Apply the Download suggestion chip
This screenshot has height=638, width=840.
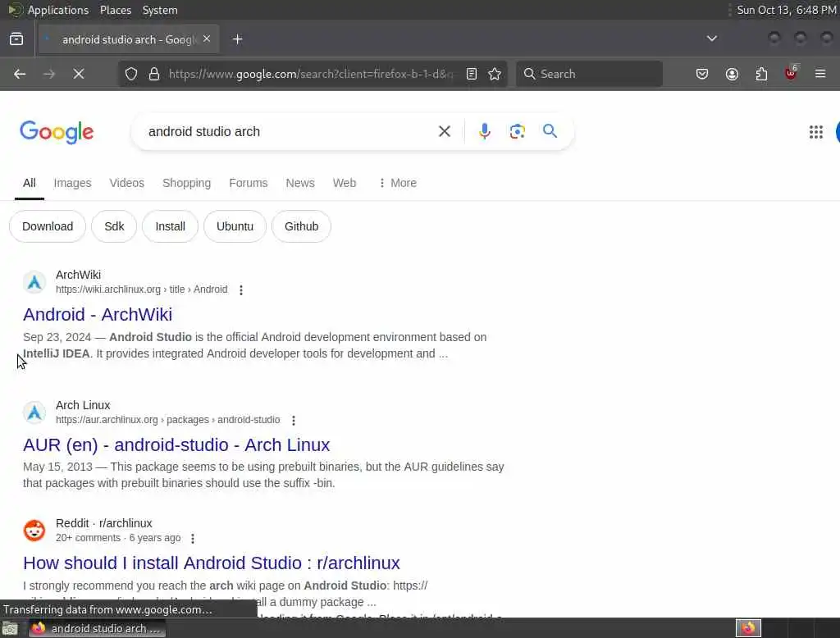[x=48, y=226]
